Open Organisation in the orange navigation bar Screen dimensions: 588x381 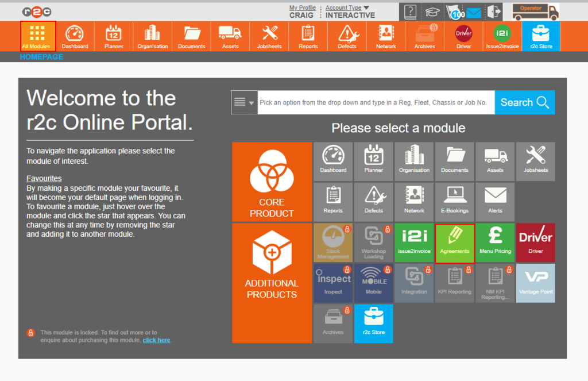click(153, 36)
